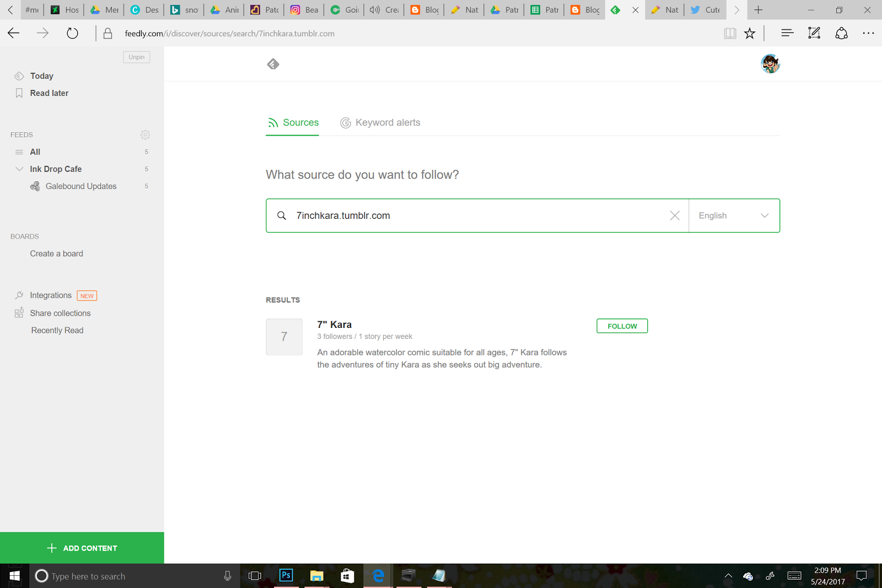
Task: Click the Edge icon on the taskbar
Action: 378,576
